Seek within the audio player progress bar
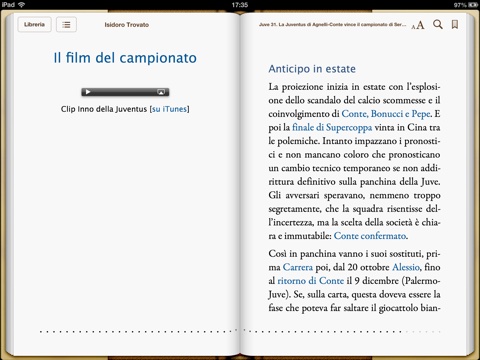 pos(124,92)
